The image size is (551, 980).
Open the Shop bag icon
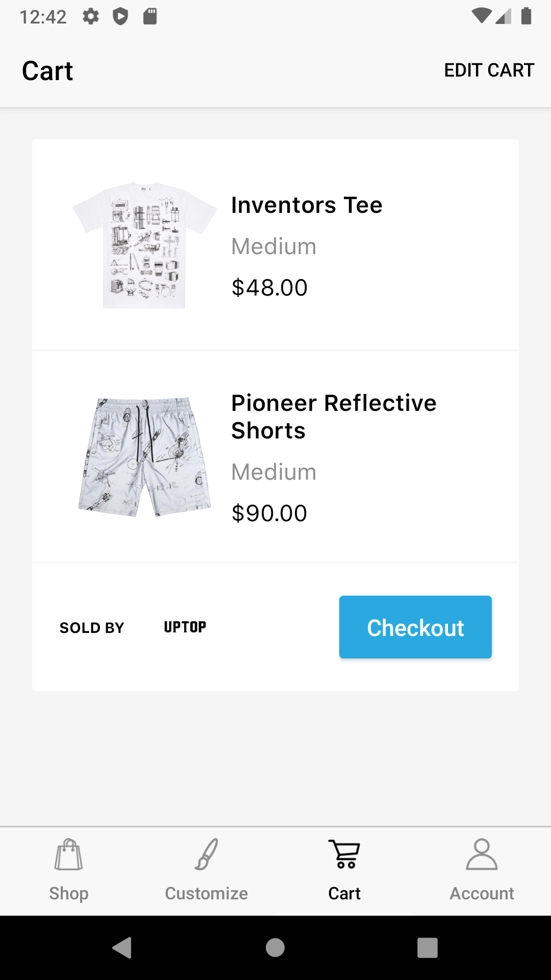pos(69,854)
